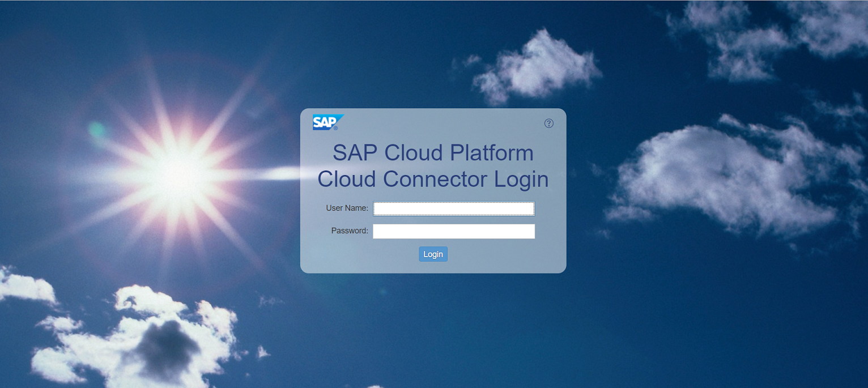Open the help question mark icon
Screen dimensions: 868x388
point(549,123)
